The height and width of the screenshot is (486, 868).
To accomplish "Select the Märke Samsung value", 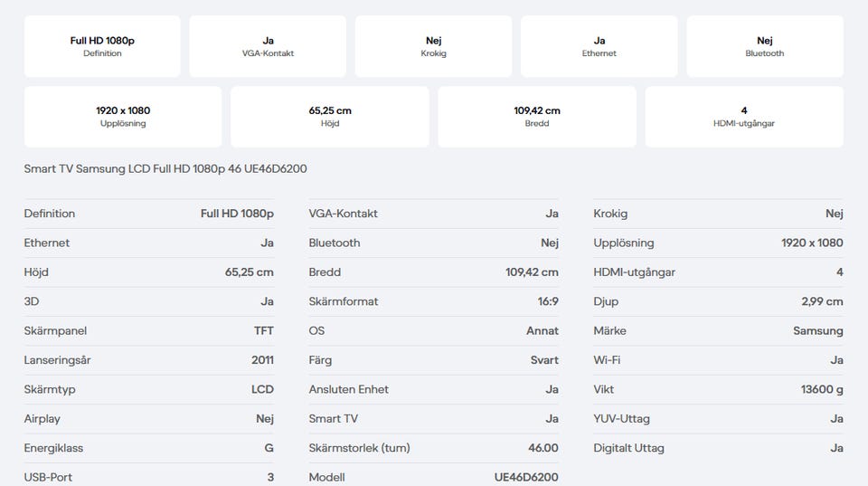I will tap(817, 331).
